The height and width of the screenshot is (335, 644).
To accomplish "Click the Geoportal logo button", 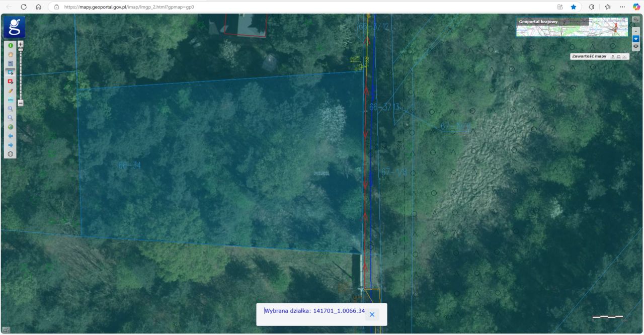I will click(x=14, y=27).
